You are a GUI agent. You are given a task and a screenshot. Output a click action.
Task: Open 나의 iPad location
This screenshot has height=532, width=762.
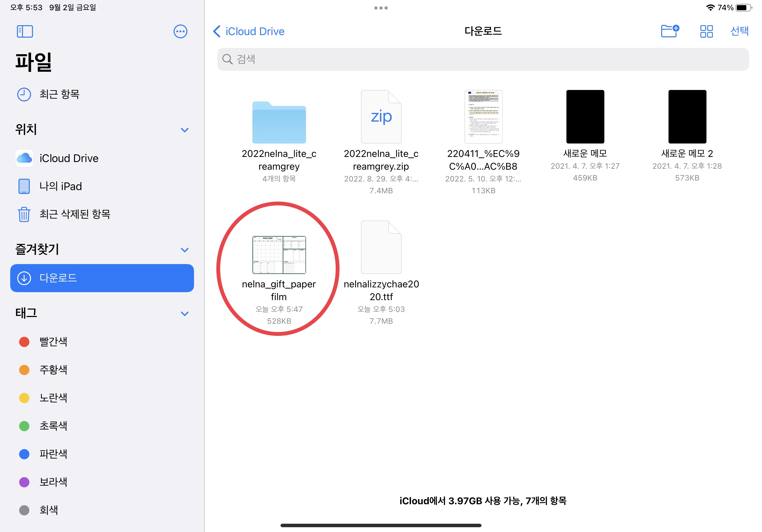[60, 186]
